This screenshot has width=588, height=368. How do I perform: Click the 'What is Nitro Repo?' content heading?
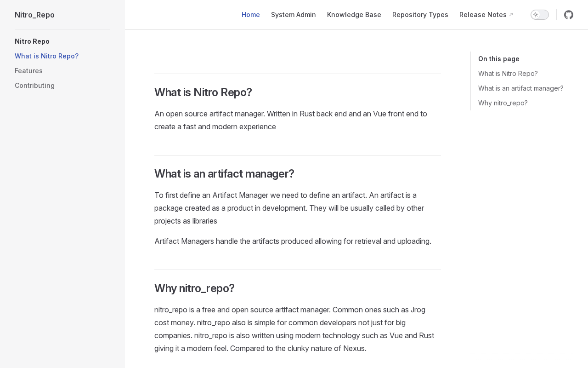(x=203, y=92)
